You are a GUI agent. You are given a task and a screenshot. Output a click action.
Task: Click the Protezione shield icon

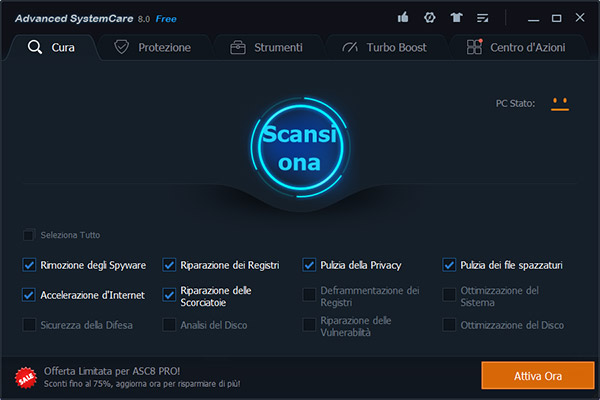coord(121,47)
